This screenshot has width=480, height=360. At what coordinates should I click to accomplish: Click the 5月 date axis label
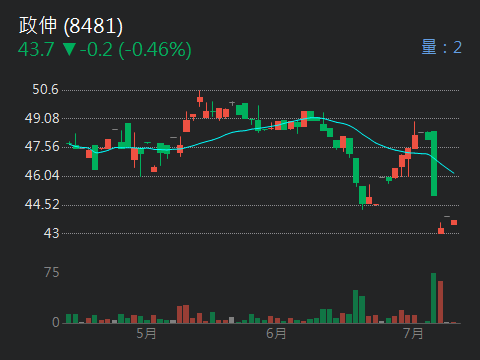(146, 333)
